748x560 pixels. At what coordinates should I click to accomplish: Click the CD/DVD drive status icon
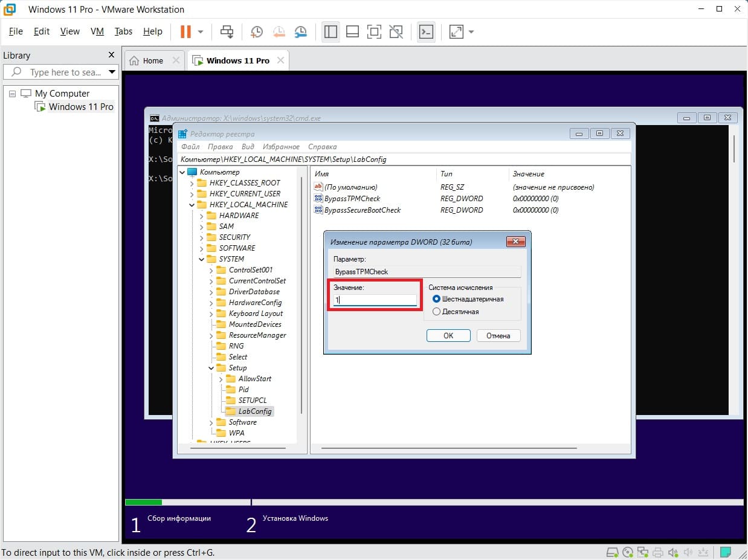coord(628,552)
